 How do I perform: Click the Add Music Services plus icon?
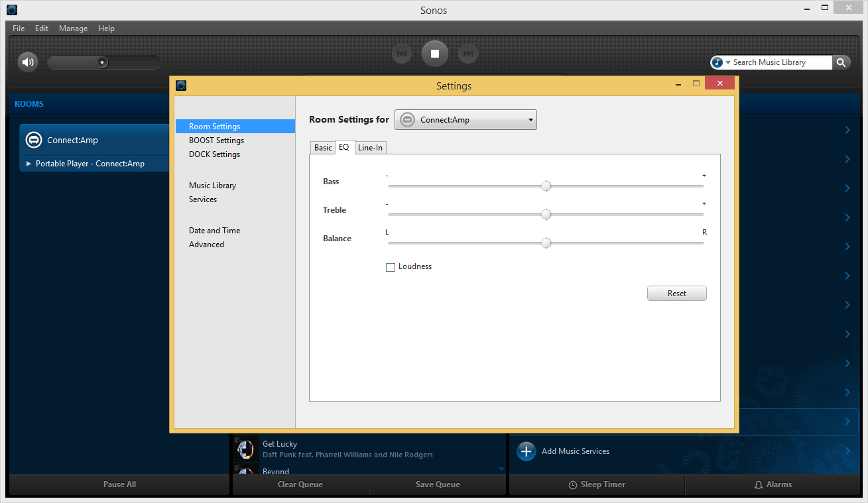point(526,451)
